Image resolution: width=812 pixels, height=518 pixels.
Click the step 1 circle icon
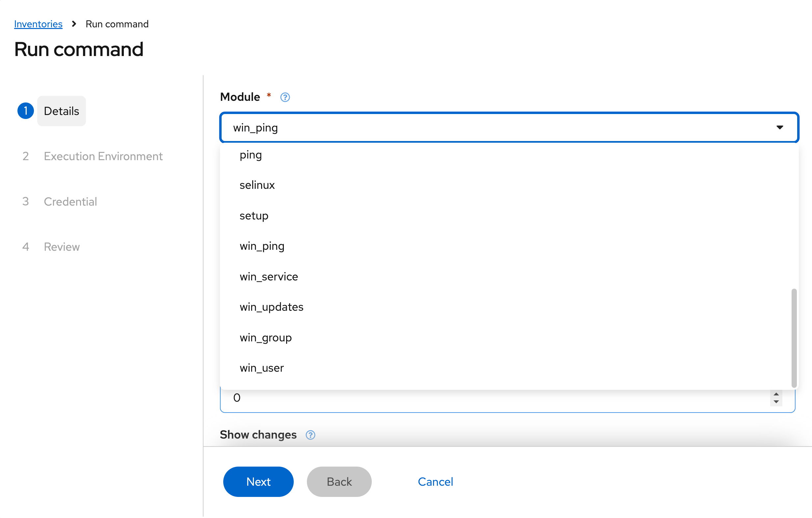(26, 111)
